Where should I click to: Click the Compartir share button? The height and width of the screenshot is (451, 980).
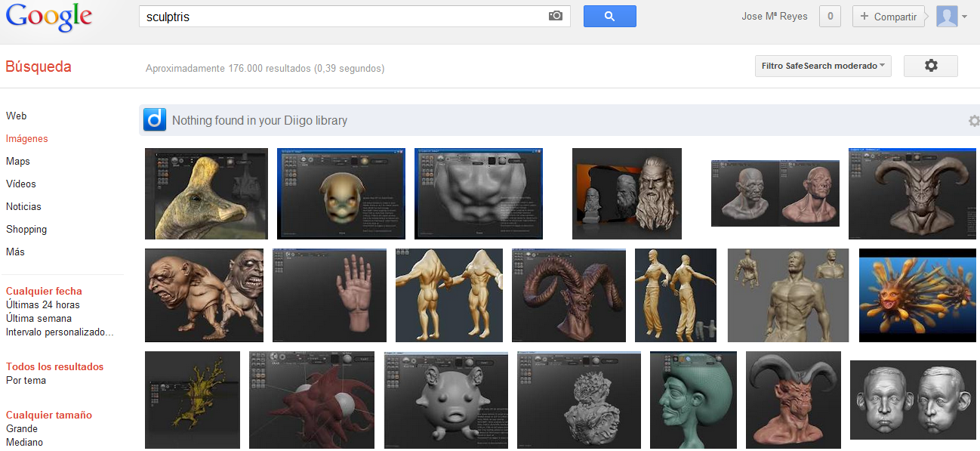click(888, 16)
